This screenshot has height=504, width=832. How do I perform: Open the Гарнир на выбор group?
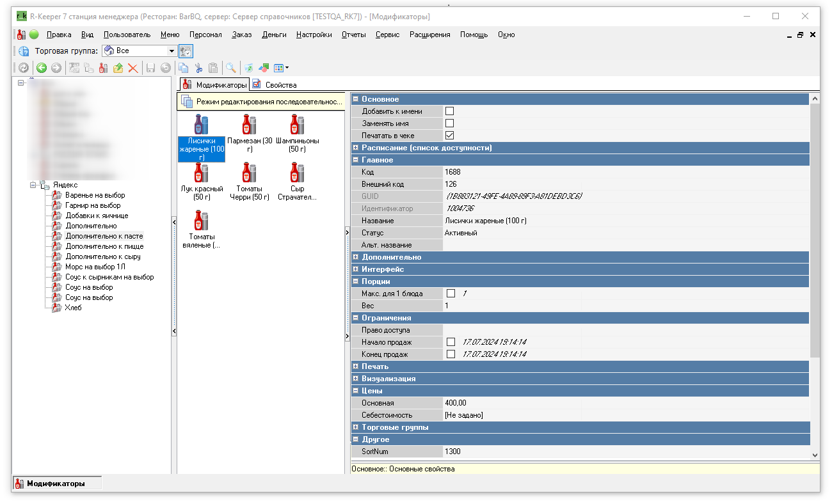[93, 205]
